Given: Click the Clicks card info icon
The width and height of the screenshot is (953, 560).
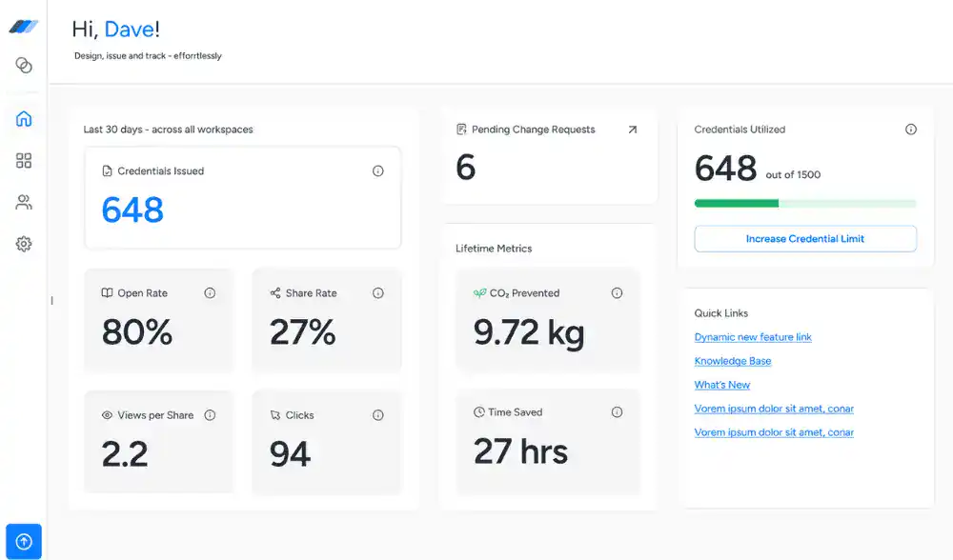Looking at the screenshot, I should 377,415.
